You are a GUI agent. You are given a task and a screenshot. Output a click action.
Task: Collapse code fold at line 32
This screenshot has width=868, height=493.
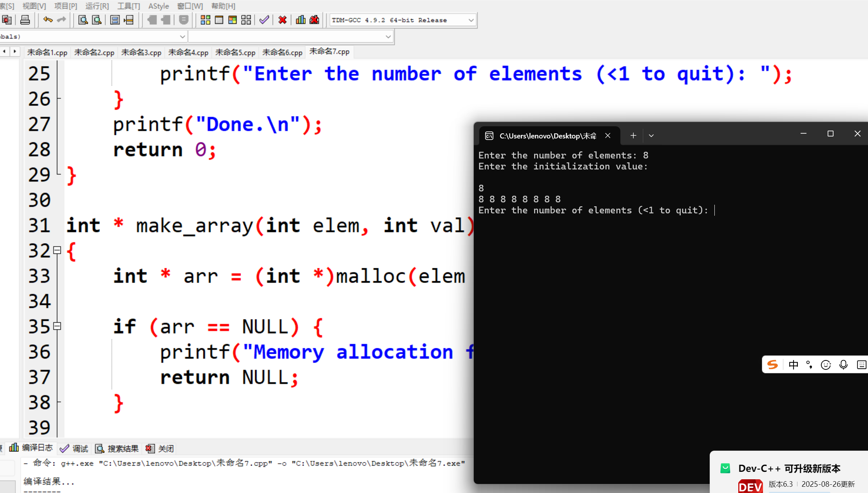pos(57,250)
